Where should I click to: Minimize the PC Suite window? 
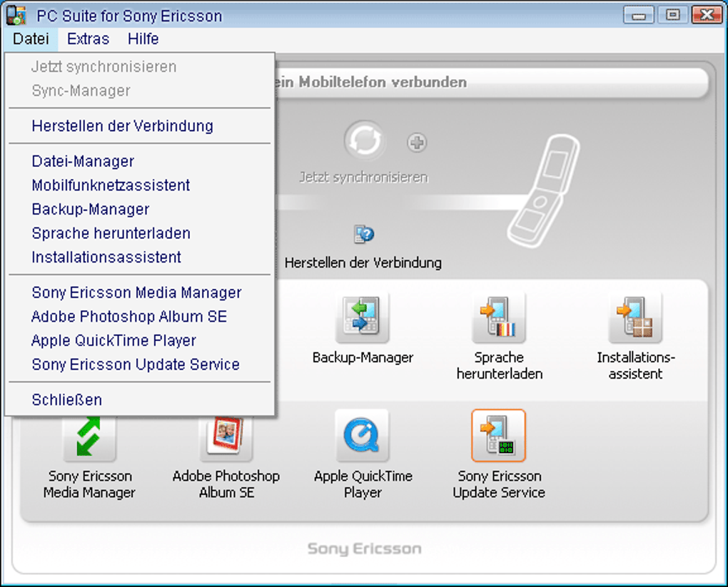tap(638, 15)
